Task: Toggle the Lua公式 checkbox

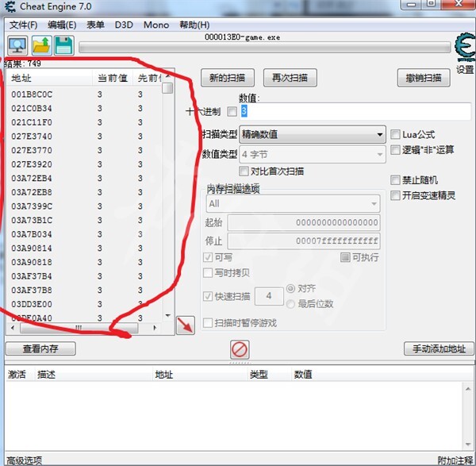Action: [396, 135]
